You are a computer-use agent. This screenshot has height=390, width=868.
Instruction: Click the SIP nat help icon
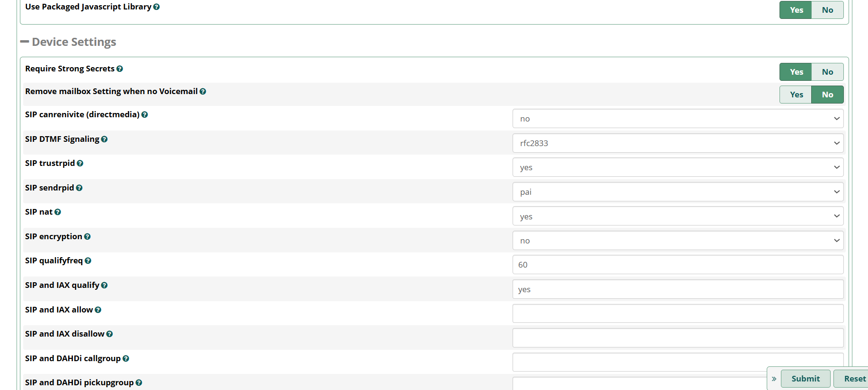pyautogui.click(x=58, y=212)
